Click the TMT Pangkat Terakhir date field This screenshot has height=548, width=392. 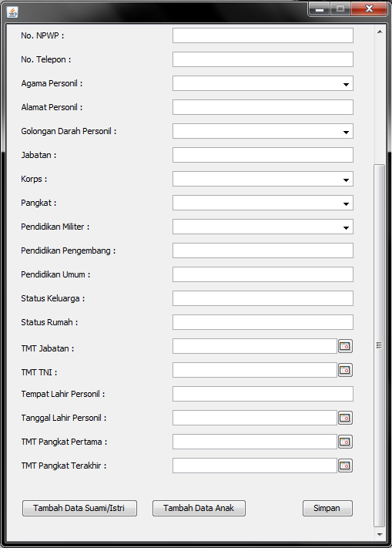(x=255, y=466)
